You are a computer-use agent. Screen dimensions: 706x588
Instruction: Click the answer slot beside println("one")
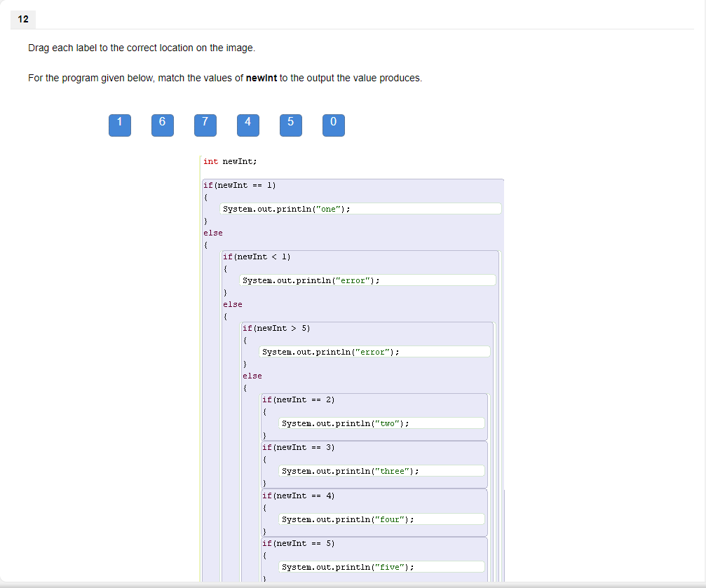(361, 208)
